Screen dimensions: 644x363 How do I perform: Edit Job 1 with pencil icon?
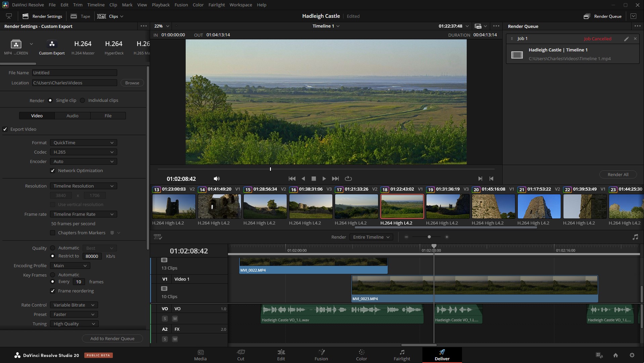626,39
